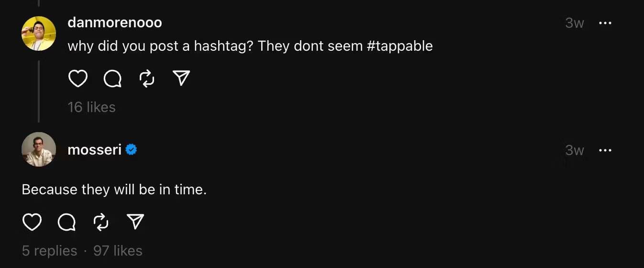
Task: Open danmorenooo's profile picture
Action: pyautogui.click(x=39, y=33)
